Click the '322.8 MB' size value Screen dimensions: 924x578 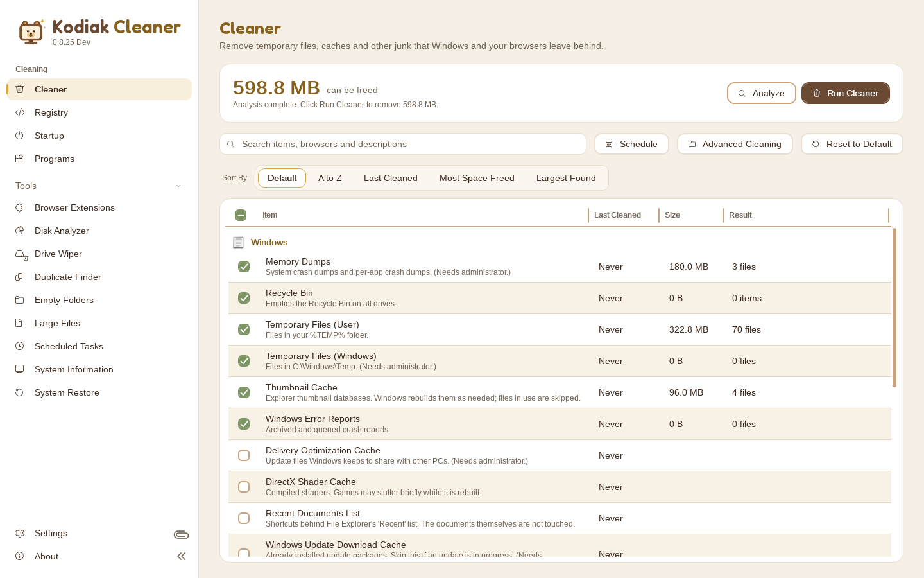pyautogui.click(x=689, y=329)
